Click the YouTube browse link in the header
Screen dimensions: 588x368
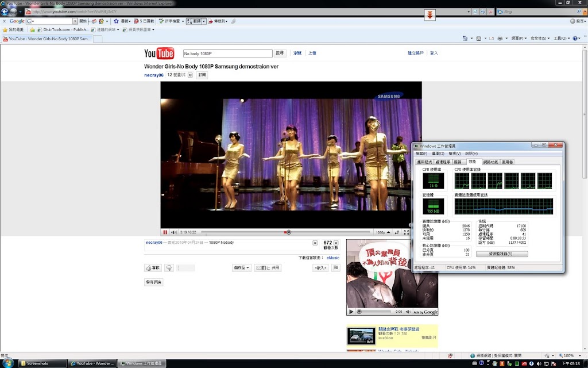297,53
